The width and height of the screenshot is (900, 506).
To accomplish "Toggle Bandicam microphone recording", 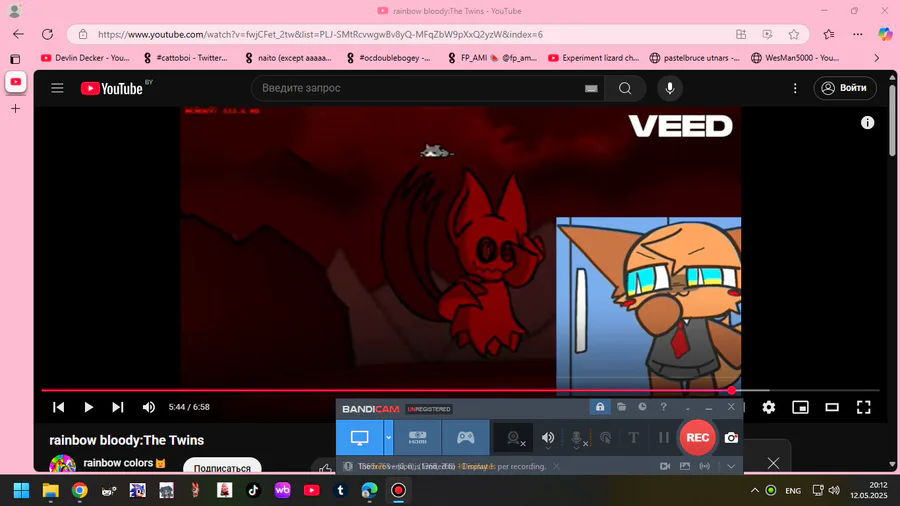I will [577, 438].
